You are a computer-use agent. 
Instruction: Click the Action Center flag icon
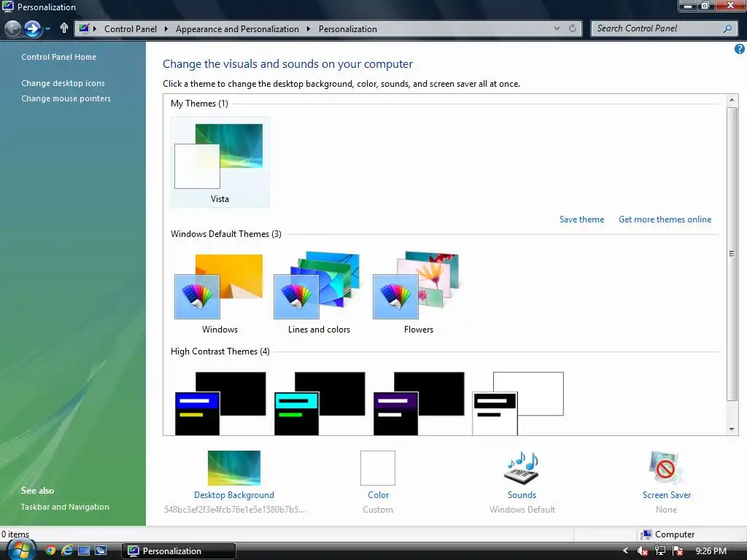[x=678, y=551]
